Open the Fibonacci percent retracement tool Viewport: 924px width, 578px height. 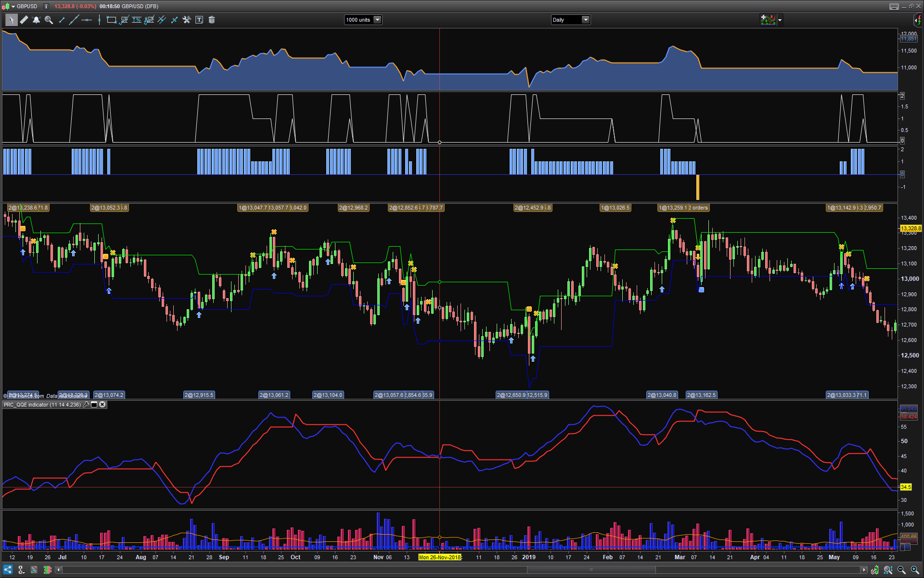(137, 20)
